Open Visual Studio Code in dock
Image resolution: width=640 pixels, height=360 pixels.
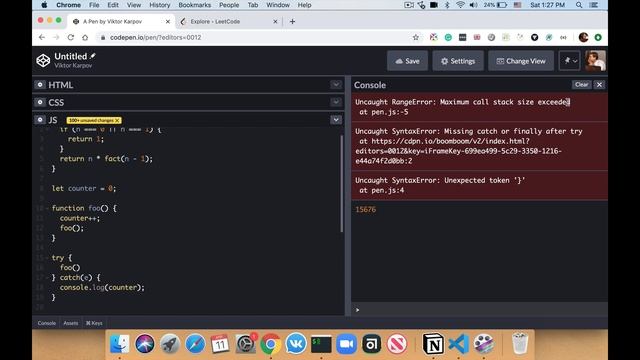click(458, 344)
